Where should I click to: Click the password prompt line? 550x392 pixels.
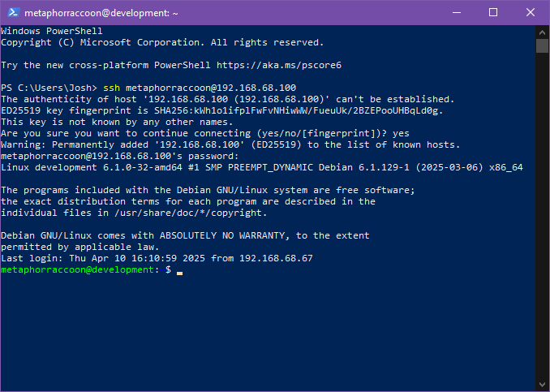(x=119, y=156)
